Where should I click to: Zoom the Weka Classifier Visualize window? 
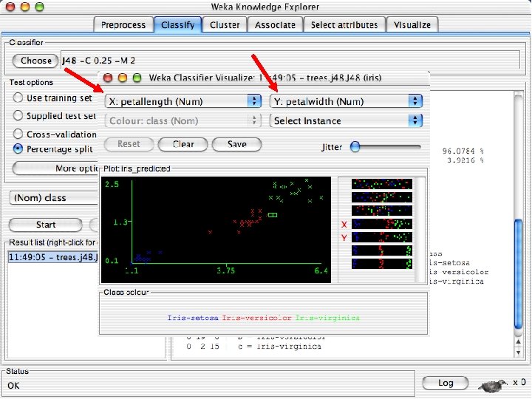137,78
